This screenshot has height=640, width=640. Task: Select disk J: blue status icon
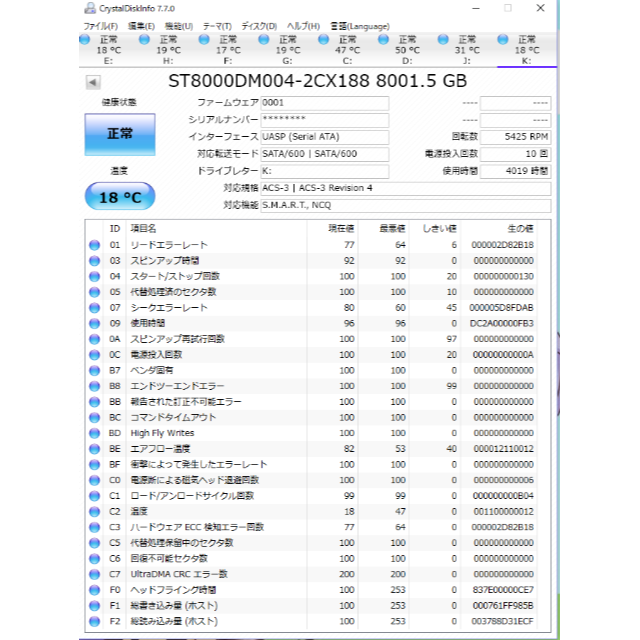[443, 40]
